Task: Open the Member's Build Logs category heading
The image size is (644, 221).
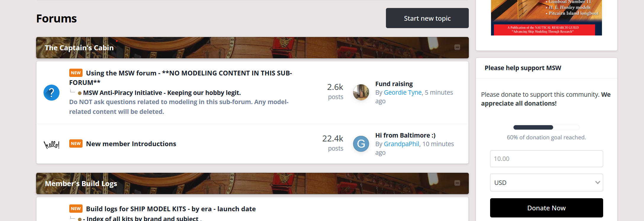Action: (81, 184)
